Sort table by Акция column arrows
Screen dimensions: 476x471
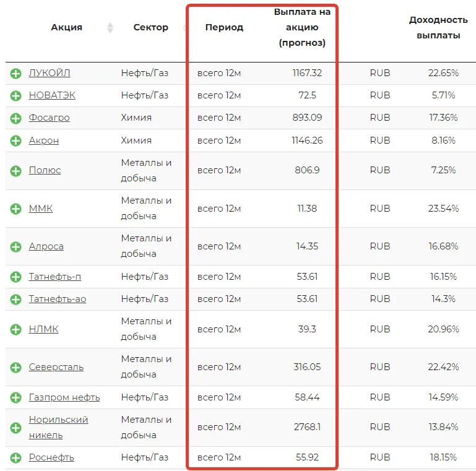110,28
